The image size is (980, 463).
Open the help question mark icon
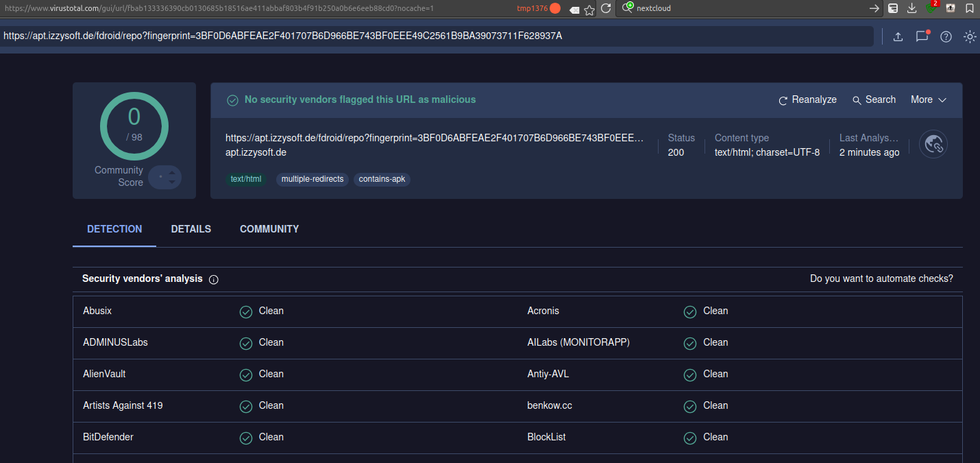[x=946, y=37]
